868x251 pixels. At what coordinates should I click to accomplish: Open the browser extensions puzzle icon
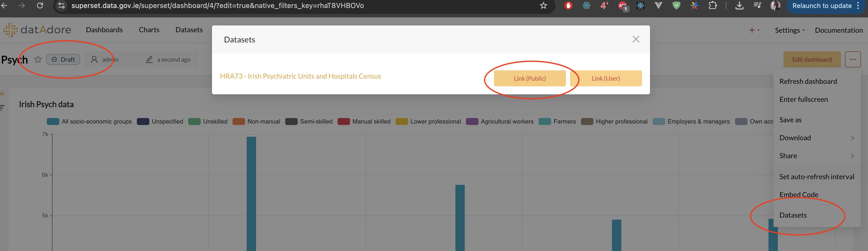coord(712,6)
